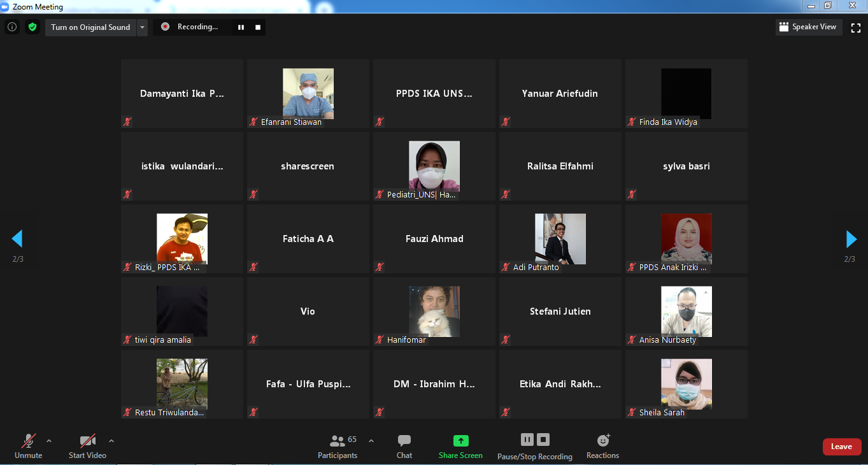Viewport: 868px width, 465px height.
Task: Open the Chat panel
Action: click(x=404, y=446)
